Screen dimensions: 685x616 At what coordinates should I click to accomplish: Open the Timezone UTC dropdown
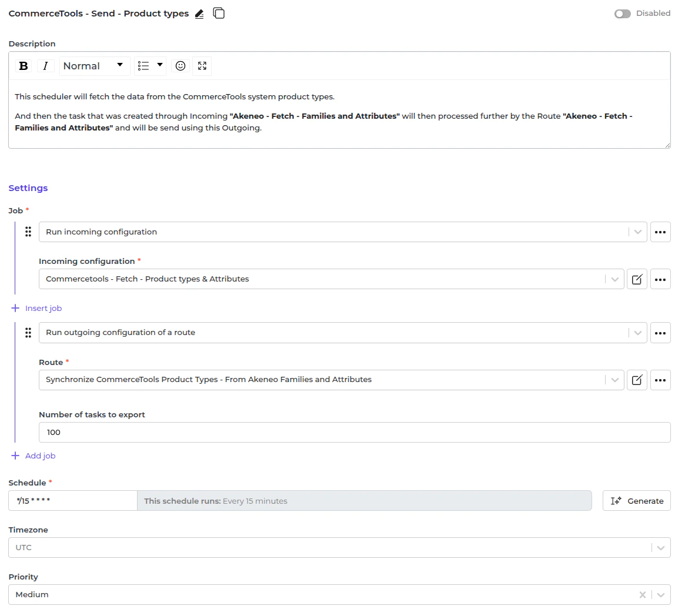pos(339,547)
